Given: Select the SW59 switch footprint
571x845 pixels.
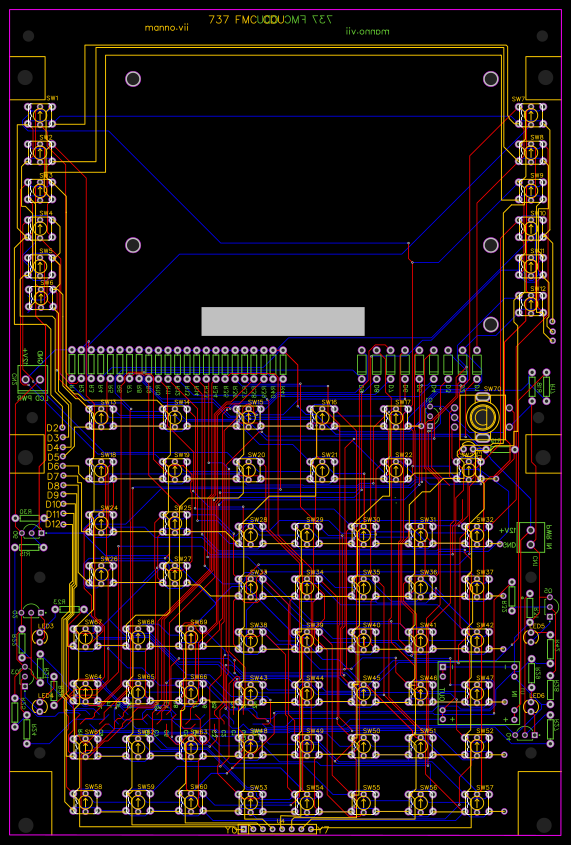Looking at the screenshot, I should point(138,801).
